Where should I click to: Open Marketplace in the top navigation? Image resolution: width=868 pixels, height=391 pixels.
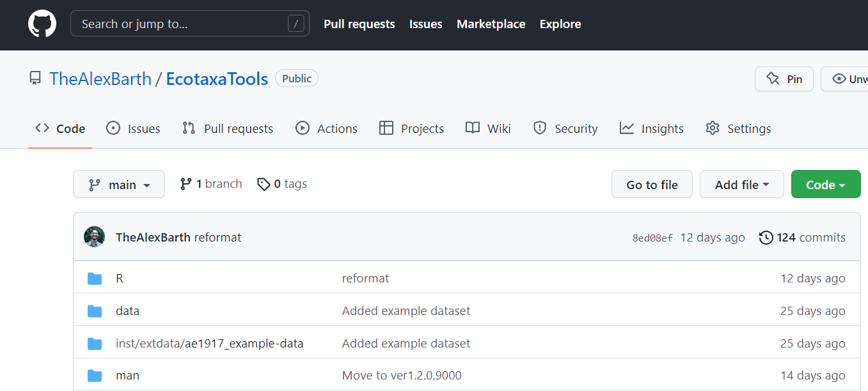491,24
